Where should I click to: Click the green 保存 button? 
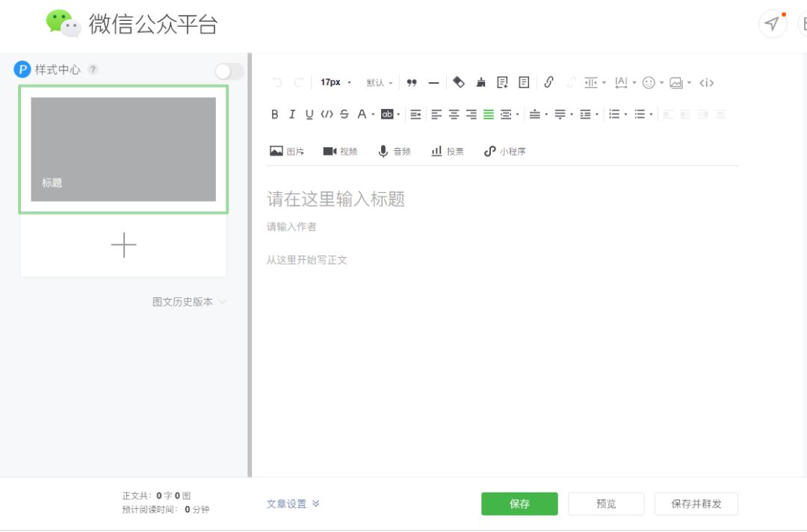pos(519,504)
